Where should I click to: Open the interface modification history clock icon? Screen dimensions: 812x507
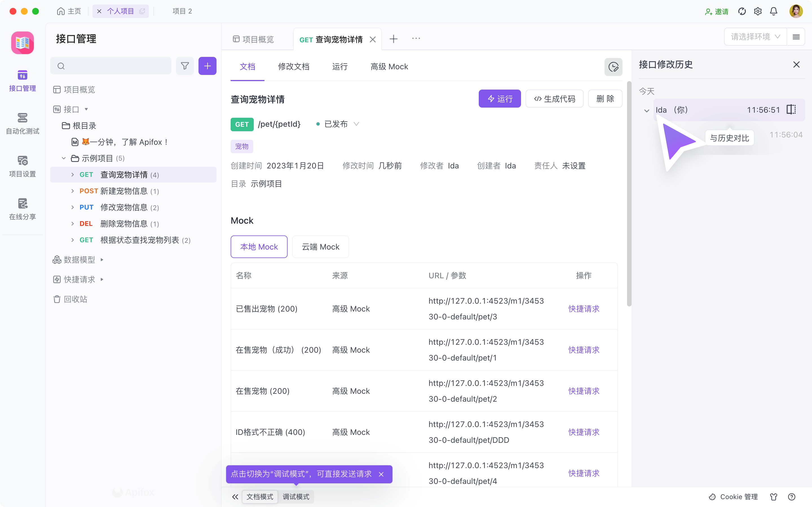pyautogui.click(x=613, y=67)
